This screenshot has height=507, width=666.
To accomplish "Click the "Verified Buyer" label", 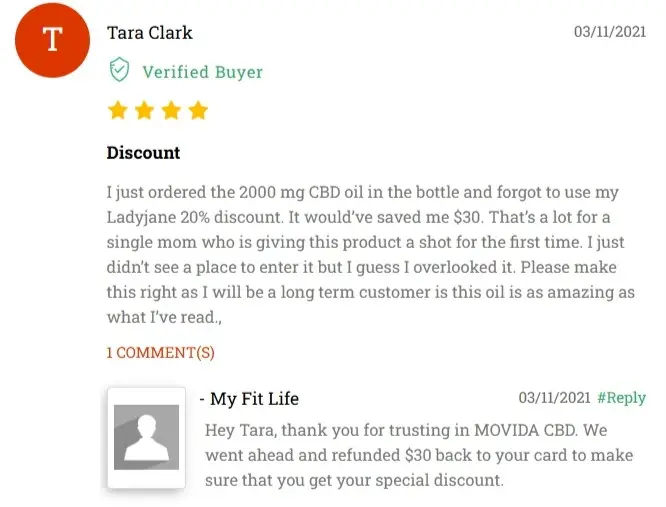I will pyautogui.click(x=202, y=72).
